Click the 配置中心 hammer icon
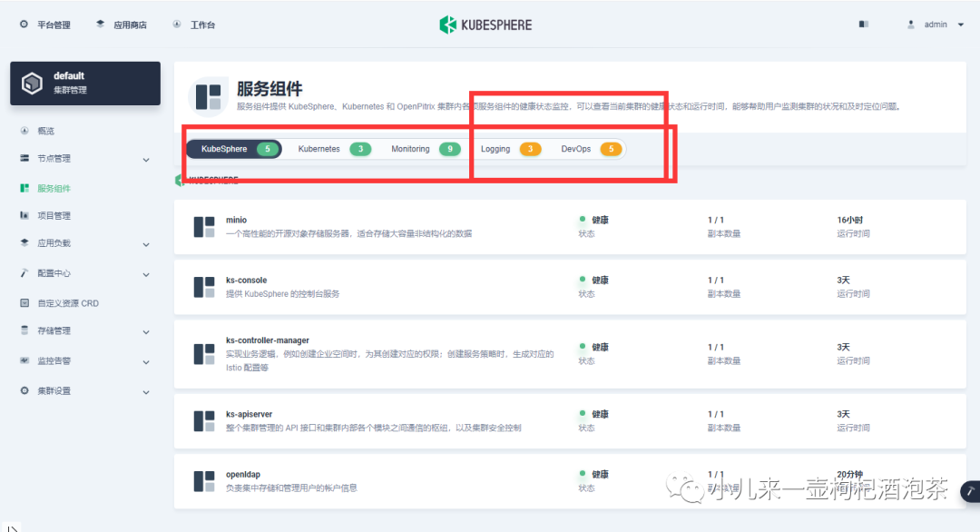 tap(24, 272)
